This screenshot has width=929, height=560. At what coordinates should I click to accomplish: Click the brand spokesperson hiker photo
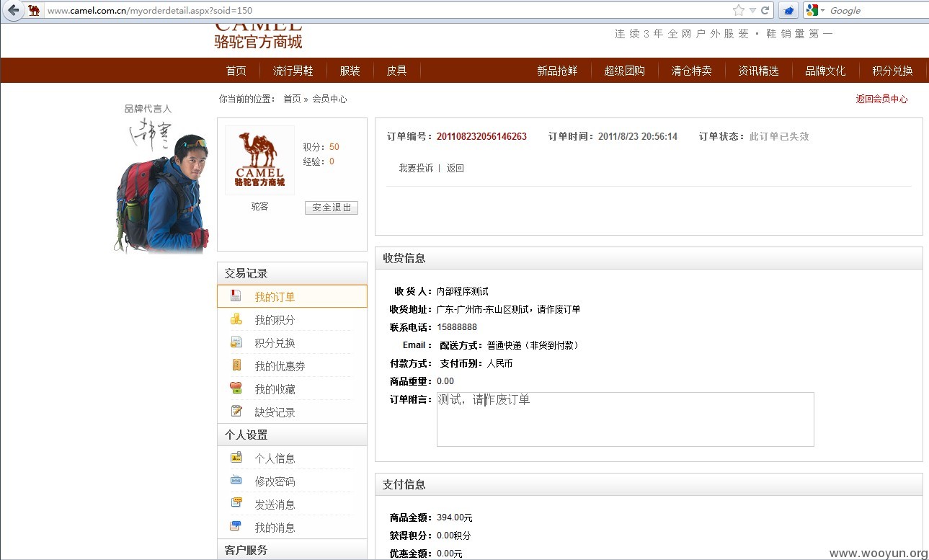[161, 193]
